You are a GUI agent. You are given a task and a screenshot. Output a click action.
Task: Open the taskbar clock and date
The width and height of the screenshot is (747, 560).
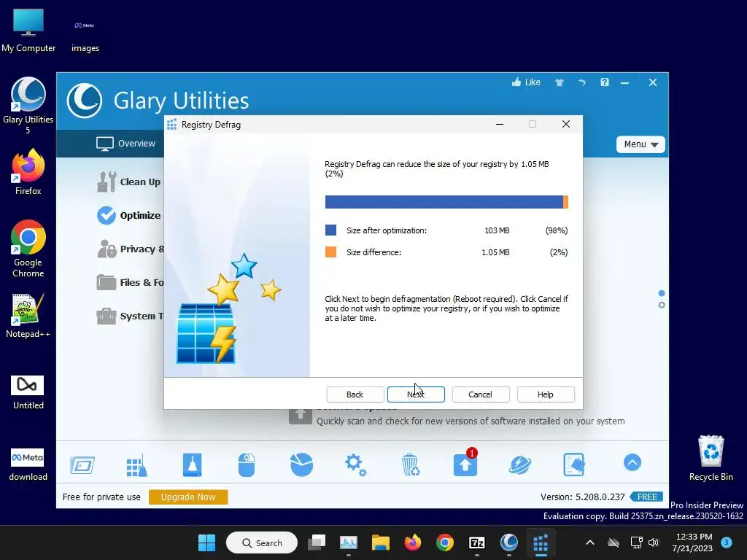(693, 542)
